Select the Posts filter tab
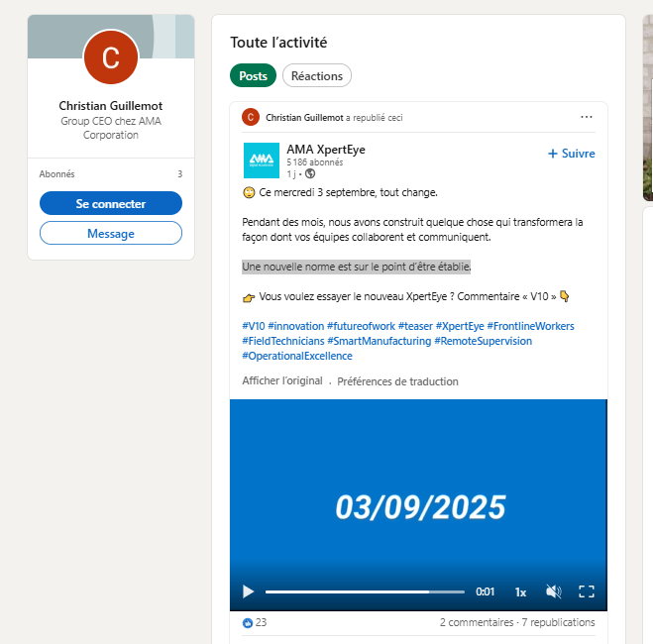This screenshot has width=653, height=644. point(253,75)
